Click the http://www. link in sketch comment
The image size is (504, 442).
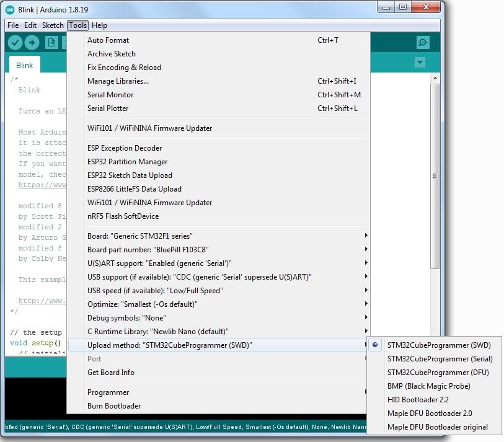tap(42, 301)
